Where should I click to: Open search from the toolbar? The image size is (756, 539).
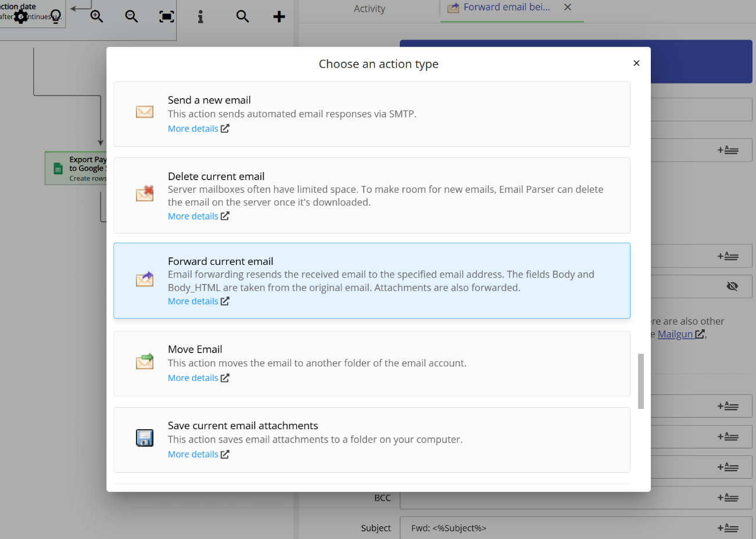tap(242, 17)
